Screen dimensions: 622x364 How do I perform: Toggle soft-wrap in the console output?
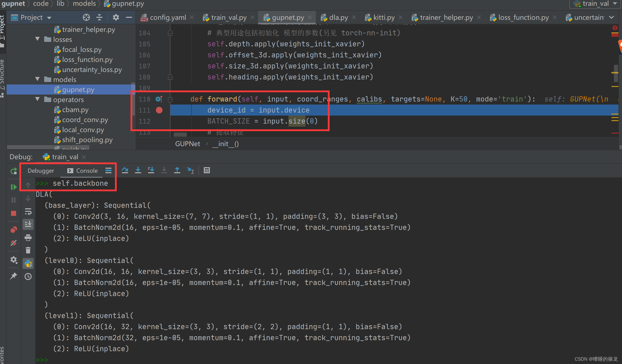[x=28, y=212]
